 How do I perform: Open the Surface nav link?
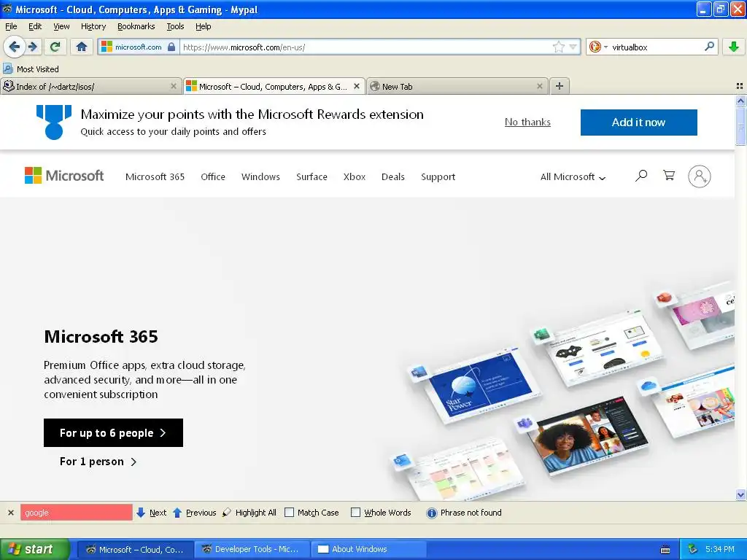point(311,176)
